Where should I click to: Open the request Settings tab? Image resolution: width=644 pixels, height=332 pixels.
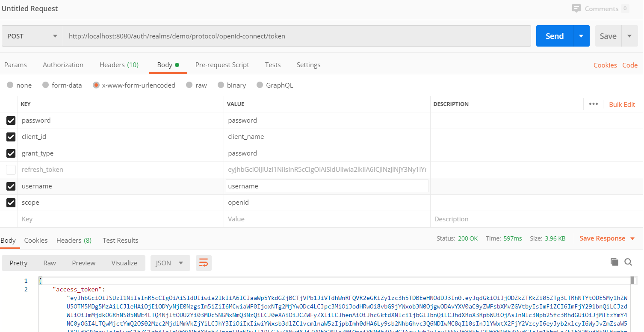[309, 65]
